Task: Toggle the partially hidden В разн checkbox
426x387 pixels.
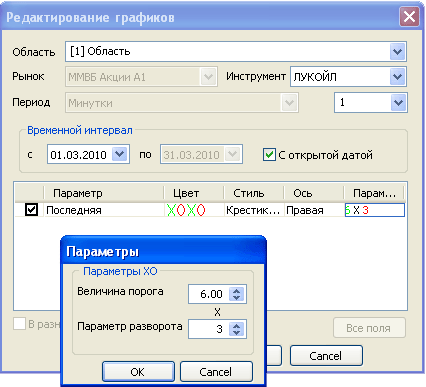Action: (x=19, y=324)
